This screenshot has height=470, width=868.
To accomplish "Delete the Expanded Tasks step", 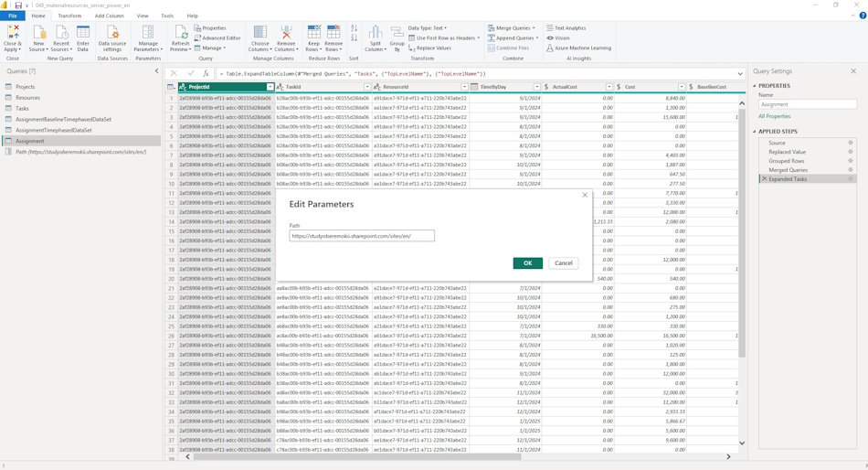I will click(x=764, y=179).
